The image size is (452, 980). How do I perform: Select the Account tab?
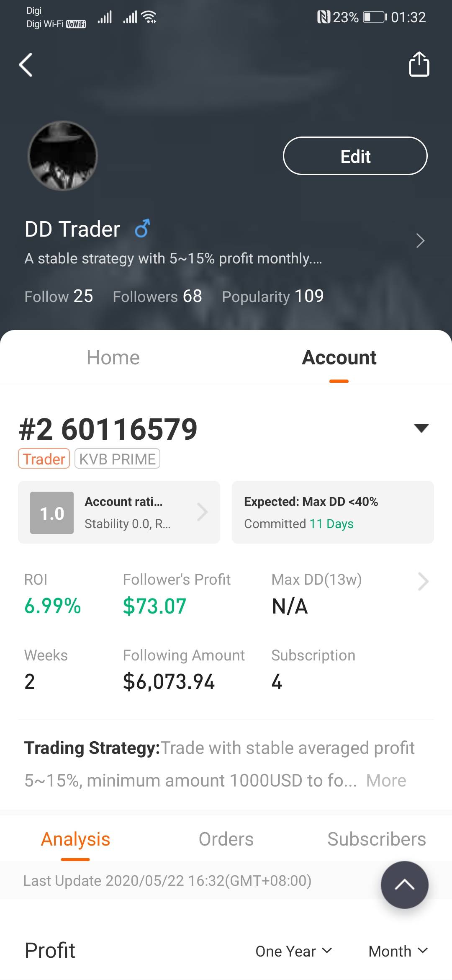click(x=339, y=358)
